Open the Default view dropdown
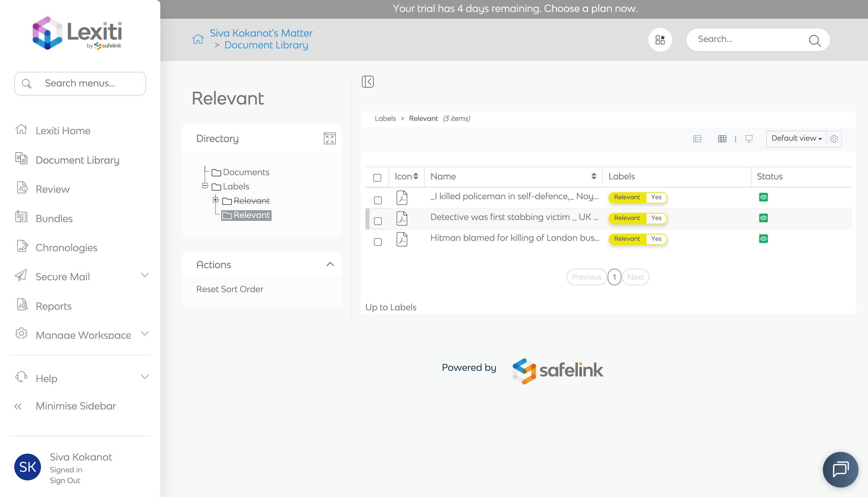868x497 pixels. 796,138
